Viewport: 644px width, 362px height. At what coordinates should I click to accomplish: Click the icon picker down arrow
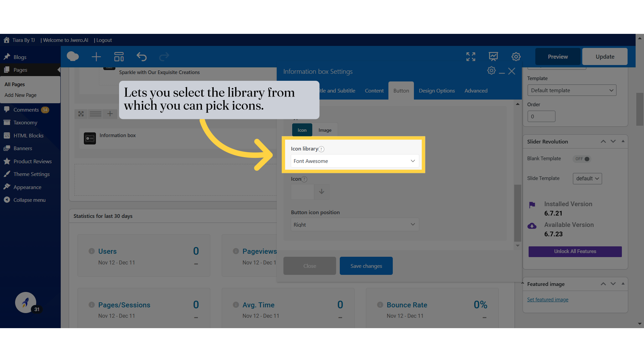click(x=321, y=191)
